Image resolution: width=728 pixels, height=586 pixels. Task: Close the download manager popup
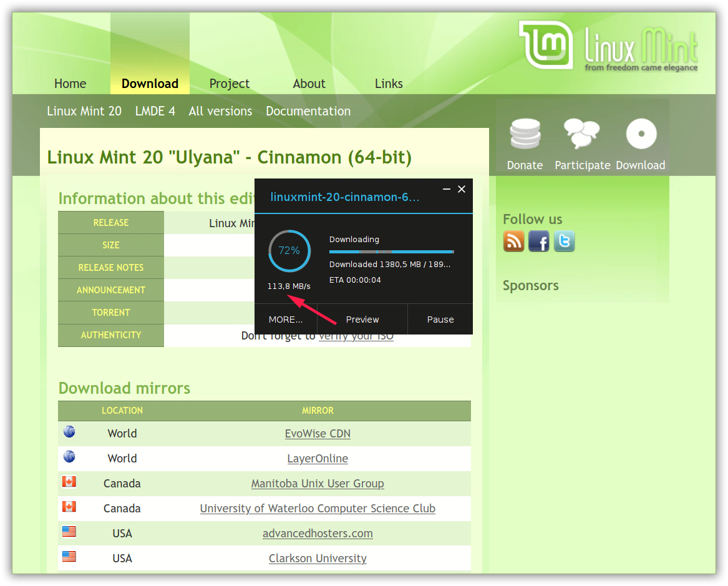(462, 189)
